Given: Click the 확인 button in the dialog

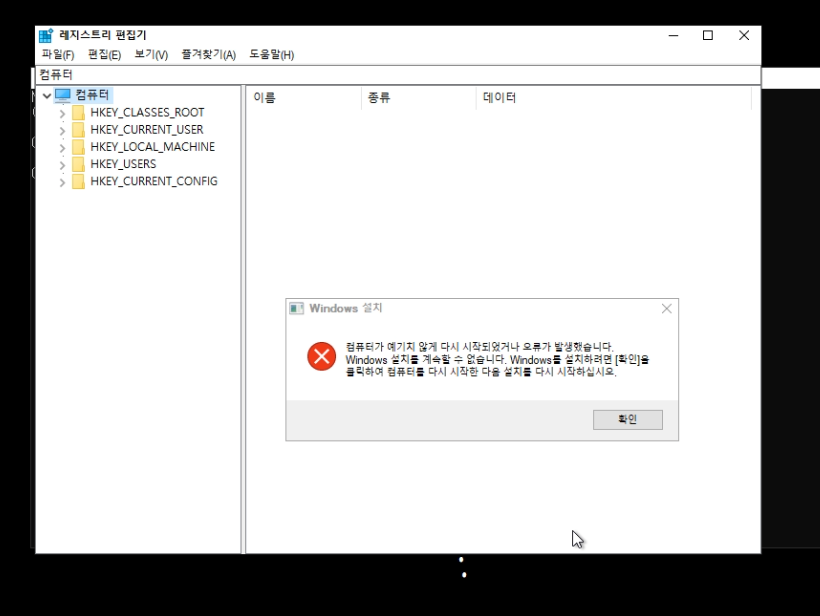Looking at the screenshot, I should [628, 419].
